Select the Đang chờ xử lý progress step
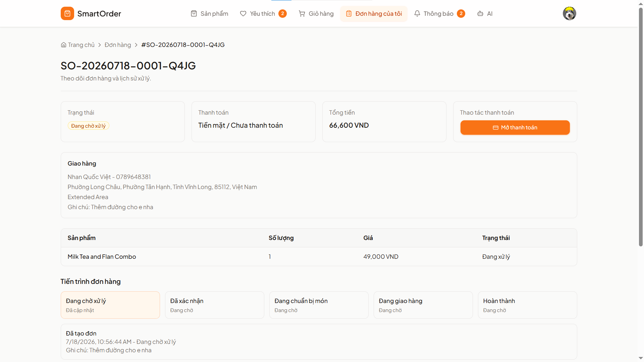Screen dimensions: 644x362 coord(110,305)
